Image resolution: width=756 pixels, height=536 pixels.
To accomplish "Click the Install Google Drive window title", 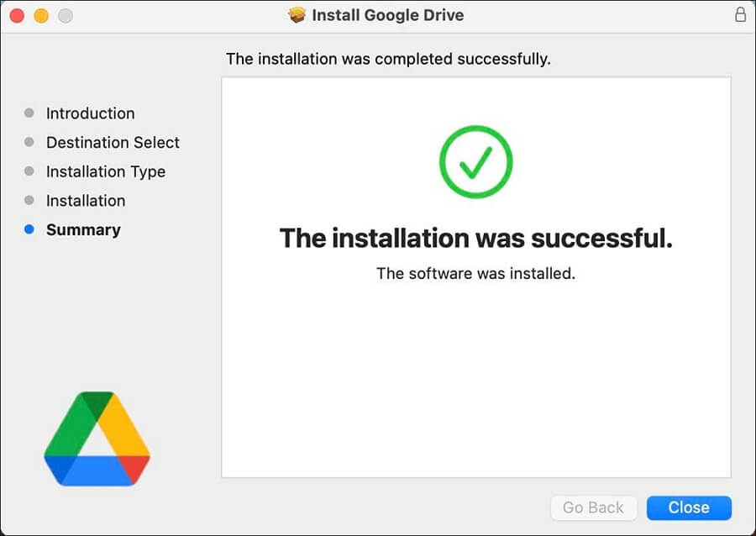I will point(387,15).
